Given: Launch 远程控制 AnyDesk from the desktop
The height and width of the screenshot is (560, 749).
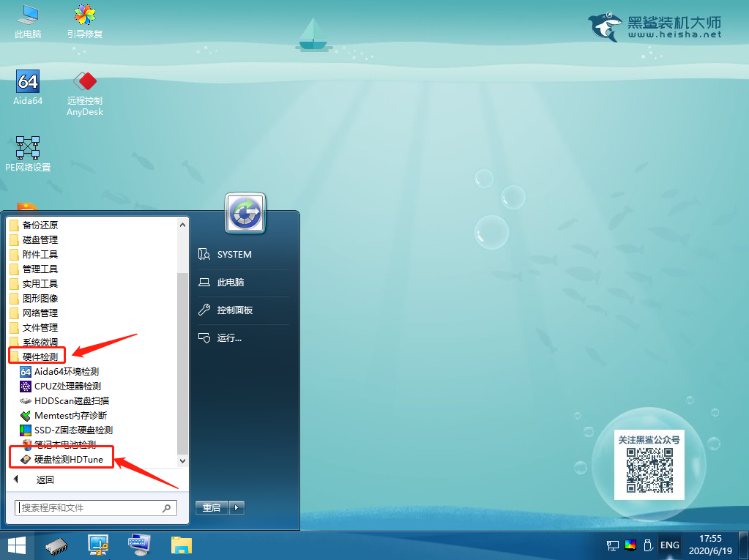Looking at the screenshot, I should click(x=84, y=93).
